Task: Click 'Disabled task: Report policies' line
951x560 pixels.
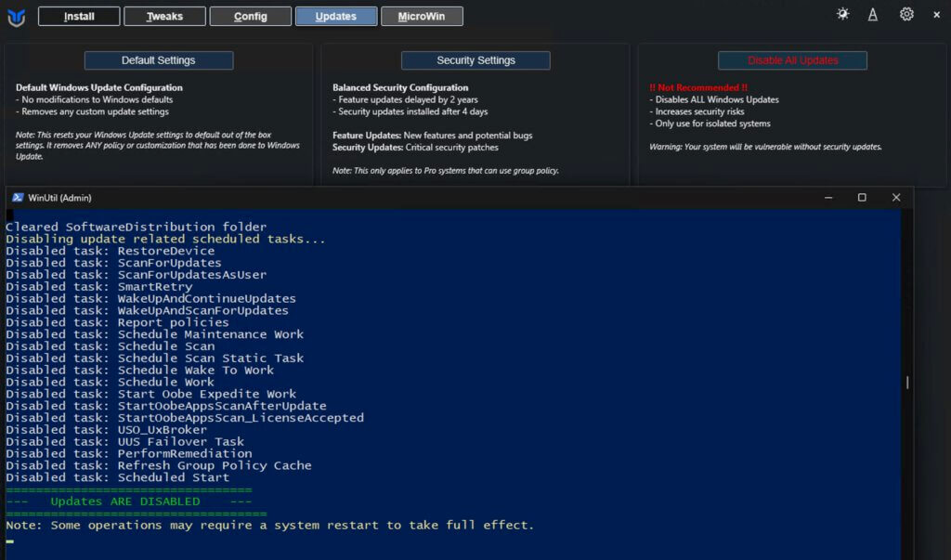Action: point(118,323)
